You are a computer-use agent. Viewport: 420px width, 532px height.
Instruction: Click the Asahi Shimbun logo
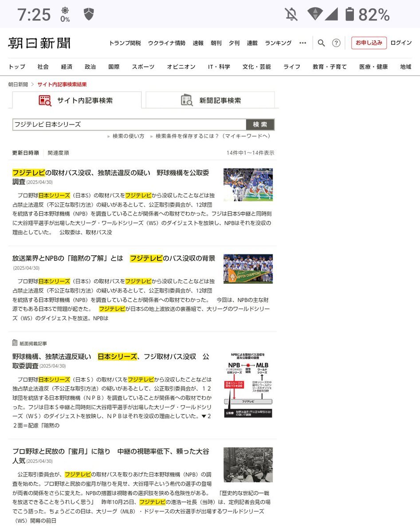pyautogui.click(x=39, y=43)
